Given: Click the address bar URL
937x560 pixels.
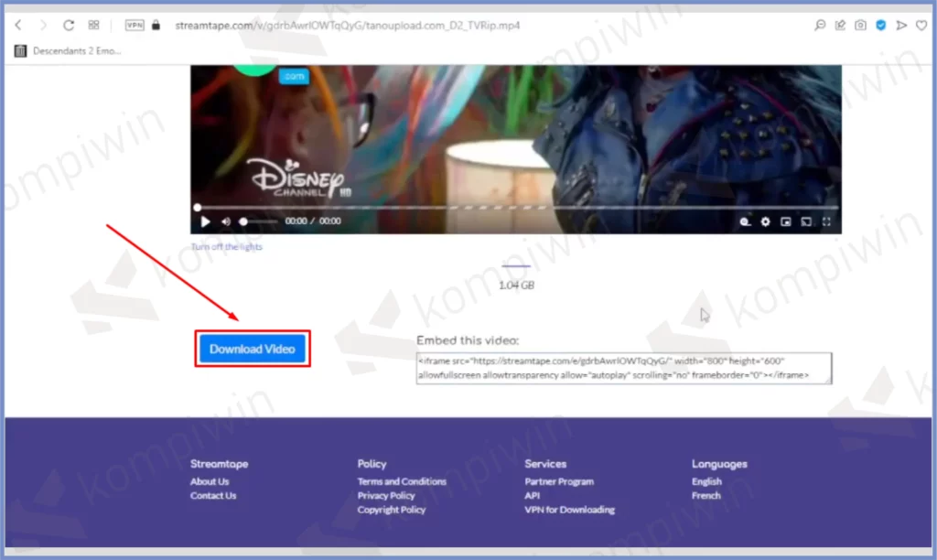Looking at the screenshot, I should (x=348, y=26).
